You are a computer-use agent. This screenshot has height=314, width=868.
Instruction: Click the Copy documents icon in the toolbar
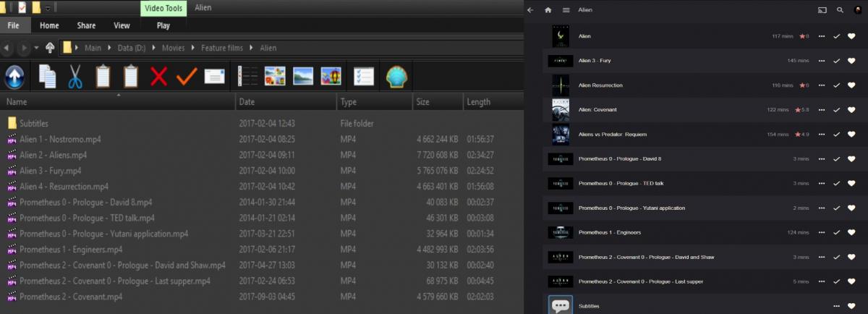tap(47, 76)
